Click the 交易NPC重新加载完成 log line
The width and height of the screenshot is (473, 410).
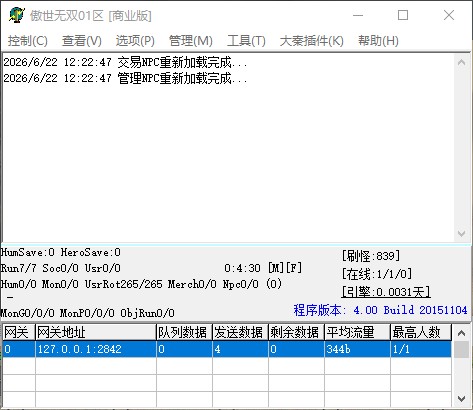coord(125,62)
